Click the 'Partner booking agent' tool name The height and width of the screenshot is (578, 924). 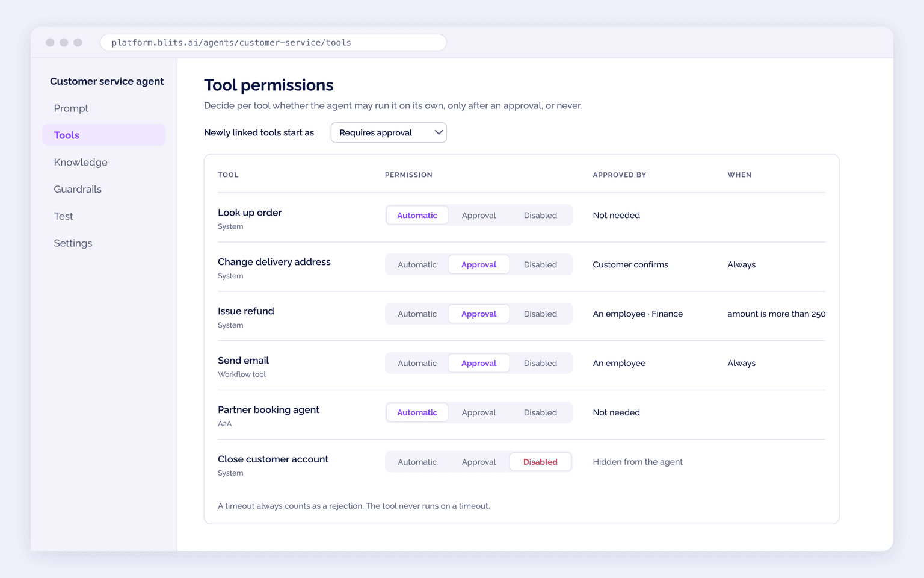(x=268, y=410)
